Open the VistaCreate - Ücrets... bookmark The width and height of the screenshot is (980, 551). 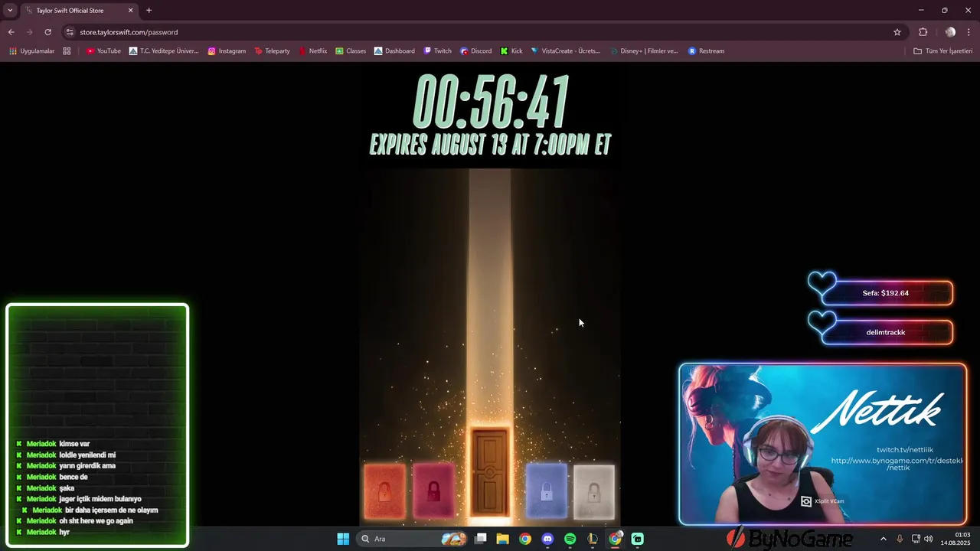(565, 51)
